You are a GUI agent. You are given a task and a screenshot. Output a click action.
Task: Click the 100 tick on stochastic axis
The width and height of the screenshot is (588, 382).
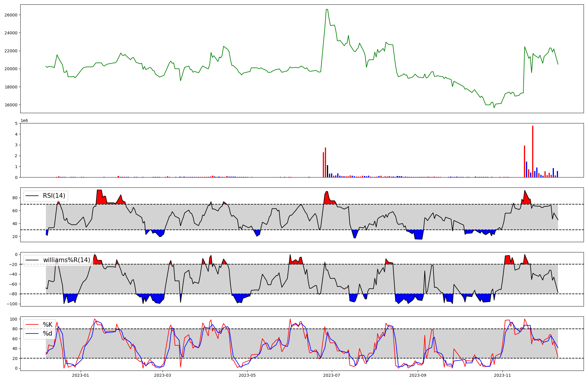pyautogui.click(x=14, y=319)
